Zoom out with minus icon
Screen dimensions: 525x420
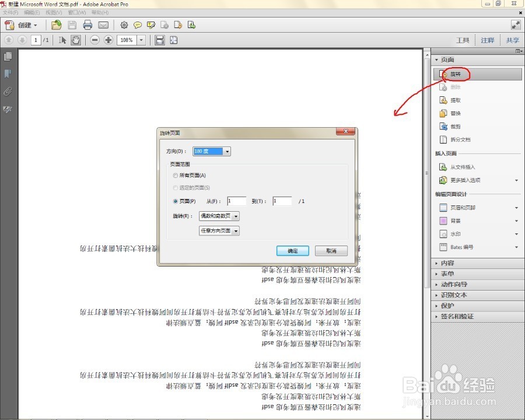94,40
